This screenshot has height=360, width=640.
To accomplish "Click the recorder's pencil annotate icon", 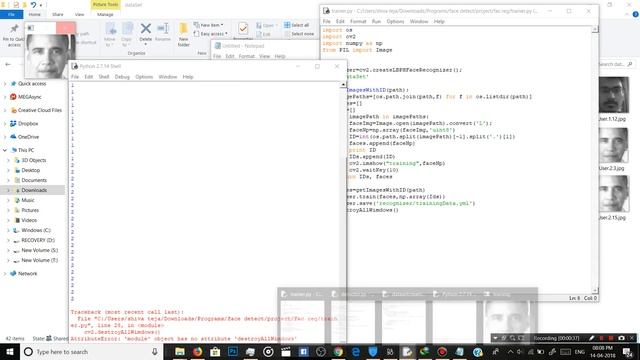I will coord(591,338).
